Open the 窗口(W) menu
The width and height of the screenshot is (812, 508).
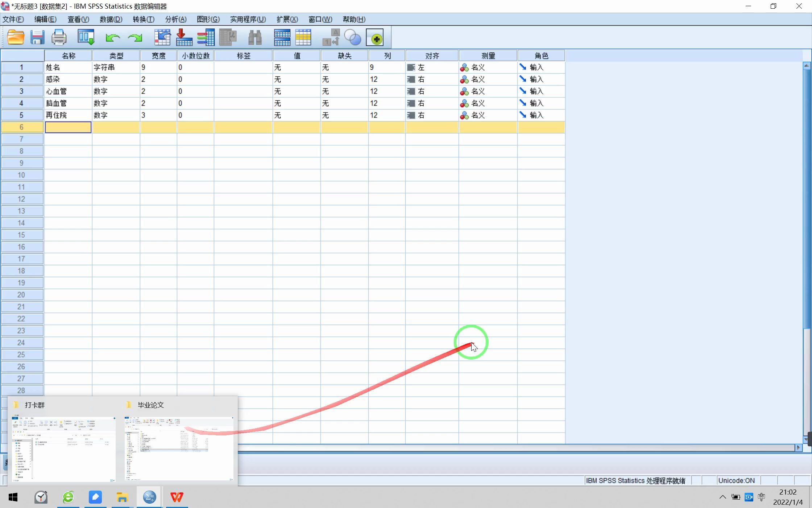coord(320,19)
